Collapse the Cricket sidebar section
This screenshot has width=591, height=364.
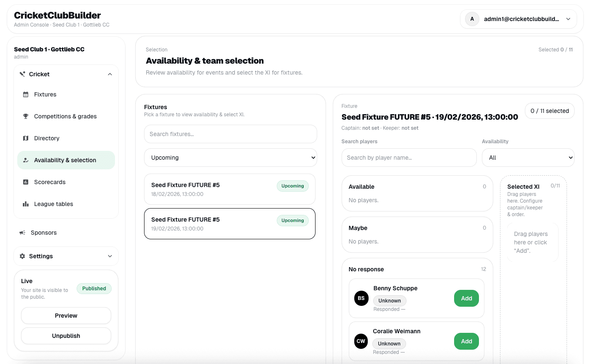[110, 74]
